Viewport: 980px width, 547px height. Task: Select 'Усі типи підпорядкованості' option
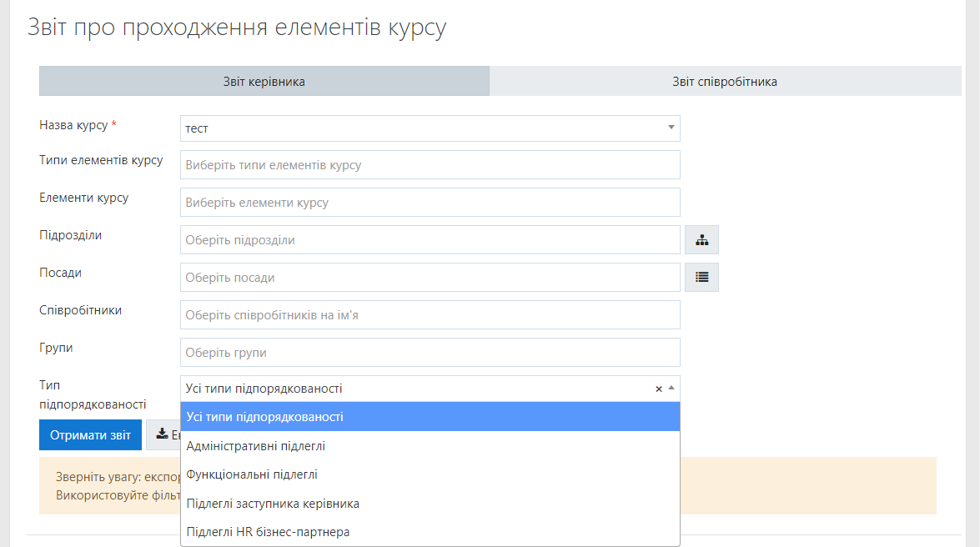click(430, 417)
